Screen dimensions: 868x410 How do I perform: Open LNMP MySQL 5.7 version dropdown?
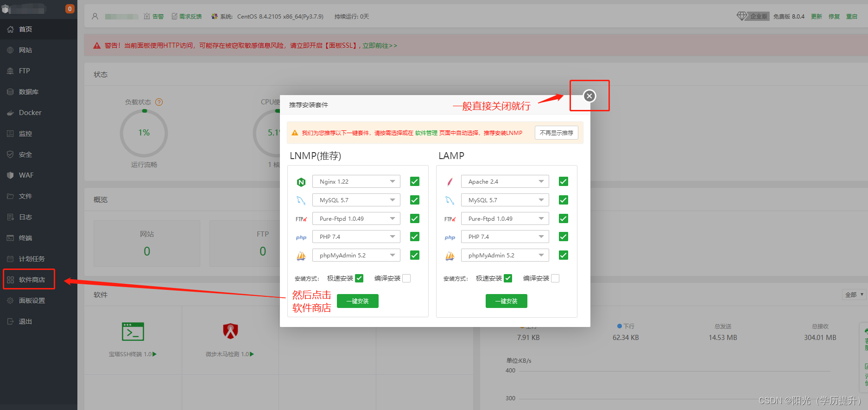pos(356,200)
